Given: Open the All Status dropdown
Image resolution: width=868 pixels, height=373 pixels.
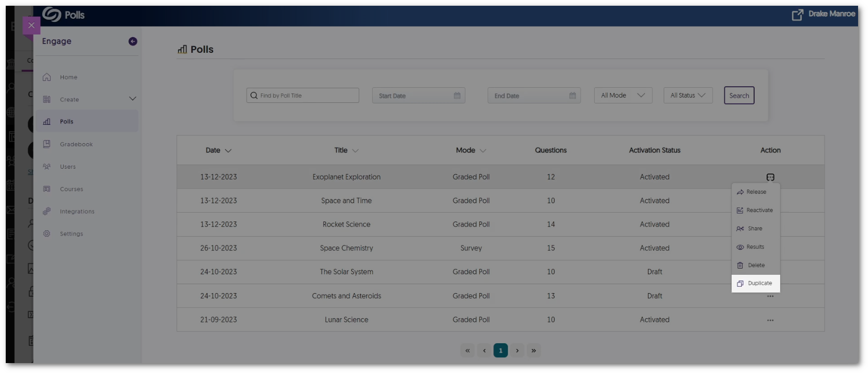Looking at the screenshot, I should [x=688, y=96].
